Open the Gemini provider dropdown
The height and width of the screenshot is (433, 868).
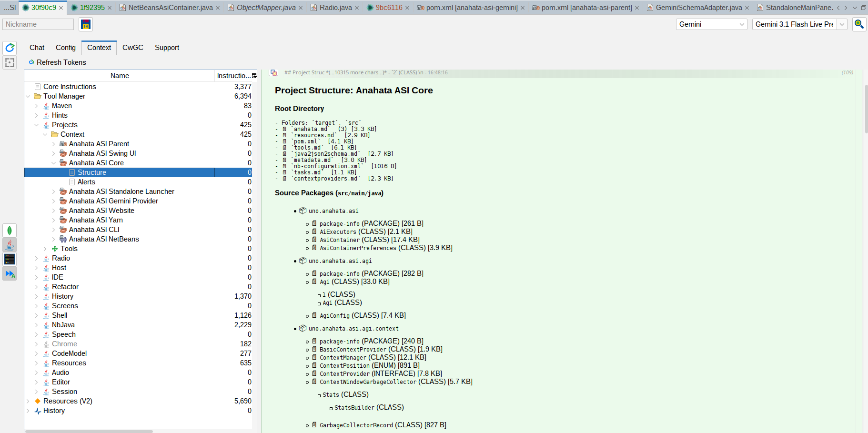tap(711, 24)
